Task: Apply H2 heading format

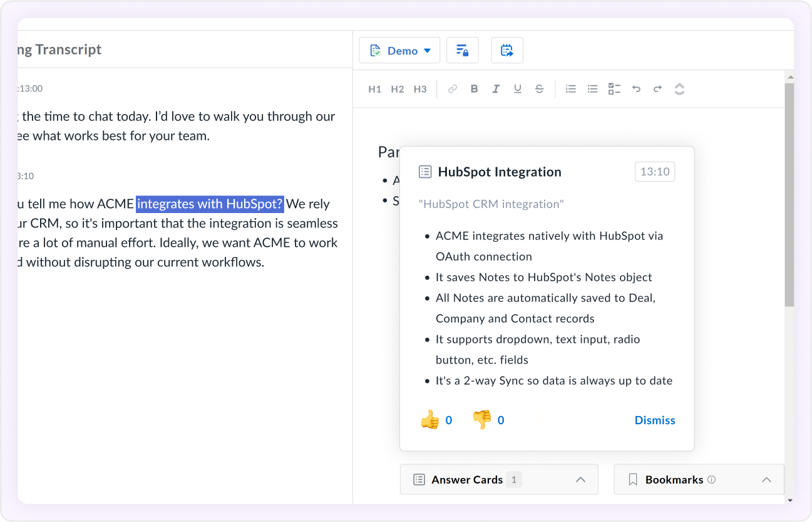Action: pos(398,89)
